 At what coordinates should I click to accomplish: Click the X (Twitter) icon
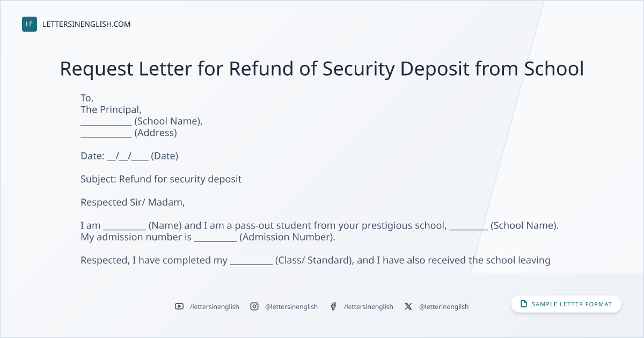pyautogui.click(x=408, y=306)
